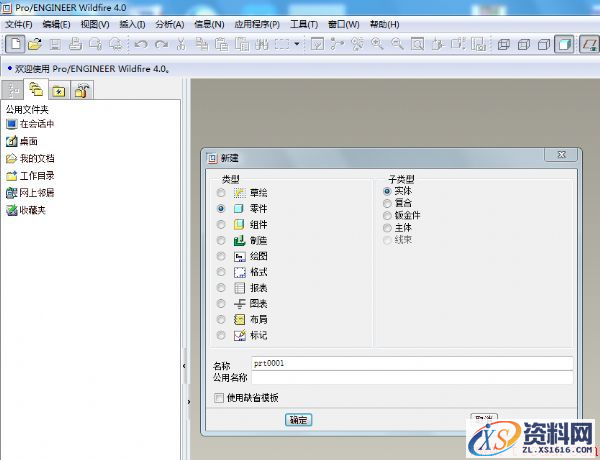Screen dimensions: 600x460
Task: Switch to the Favorites navigator tab
Action: [x=59, y=91]
